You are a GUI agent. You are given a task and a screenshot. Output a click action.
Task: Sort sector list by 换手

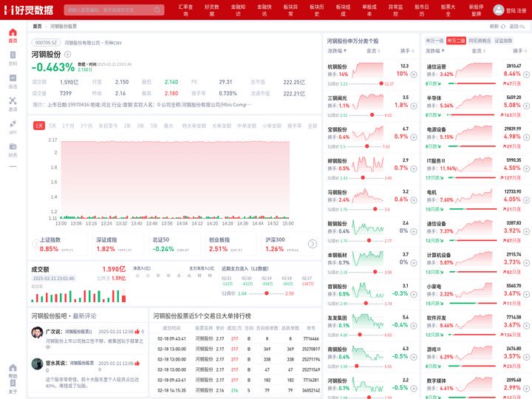[520, 51]
